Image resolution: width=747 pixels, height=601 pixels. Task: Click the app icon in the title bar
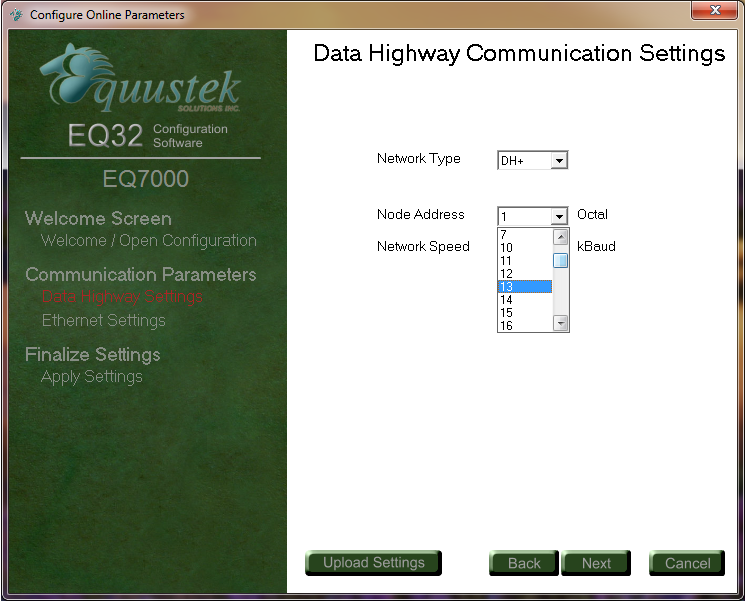click(16, 15)
